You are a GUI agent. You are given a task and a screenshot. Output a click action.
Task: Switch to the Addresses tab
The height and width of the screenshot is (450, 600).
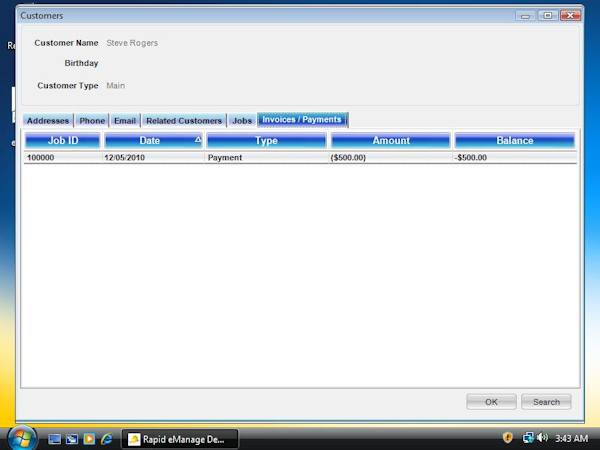pyautogui.click(x=47, y=121)
